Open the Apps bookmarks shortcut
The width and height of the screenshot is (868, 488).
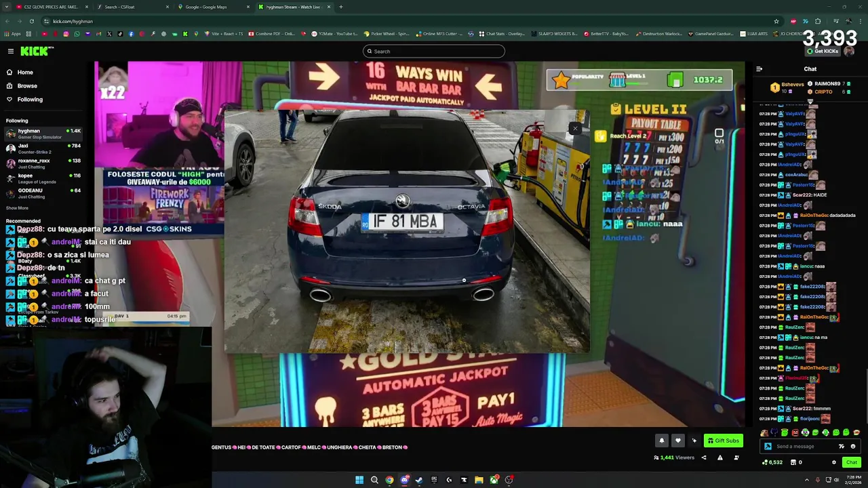12,33
